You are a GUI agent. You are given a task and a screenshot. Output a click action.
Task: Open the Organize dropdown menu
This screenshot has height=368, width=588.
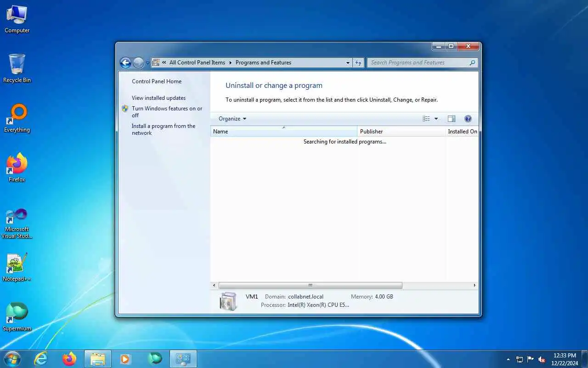(232, 119)
